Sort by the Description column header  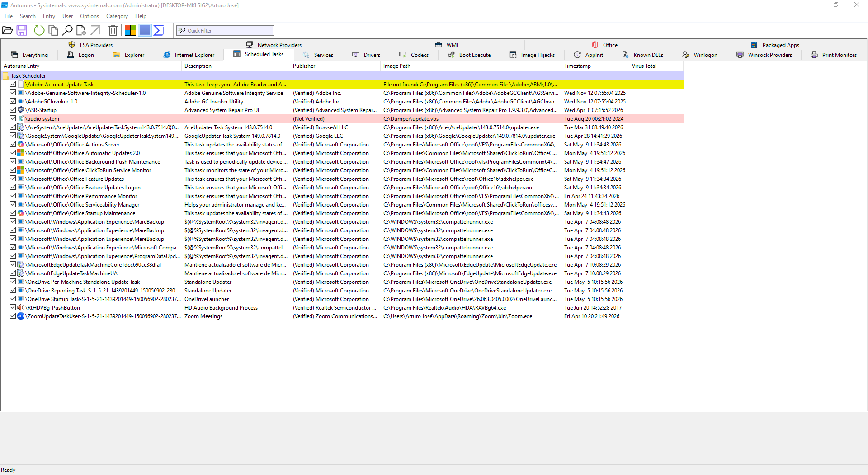(x=236, y=66)
